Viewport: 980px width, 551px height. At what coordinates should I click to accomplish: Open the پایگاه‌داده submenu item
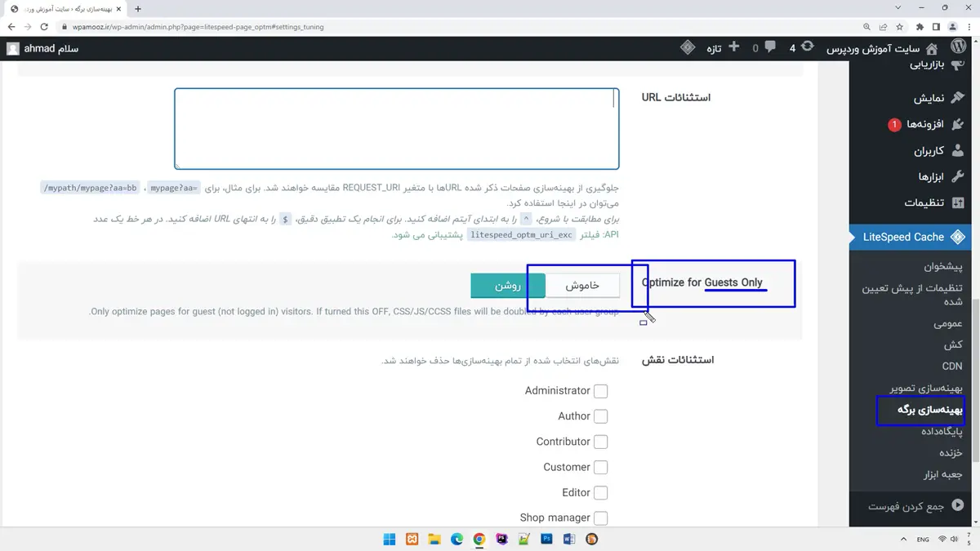coord(942,431)
